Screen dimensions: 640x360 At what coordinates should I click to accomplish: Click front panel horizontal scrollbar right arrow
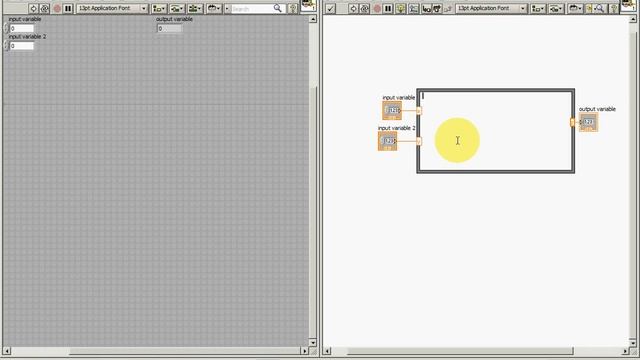pyautogui.click(x=304, y=351)
